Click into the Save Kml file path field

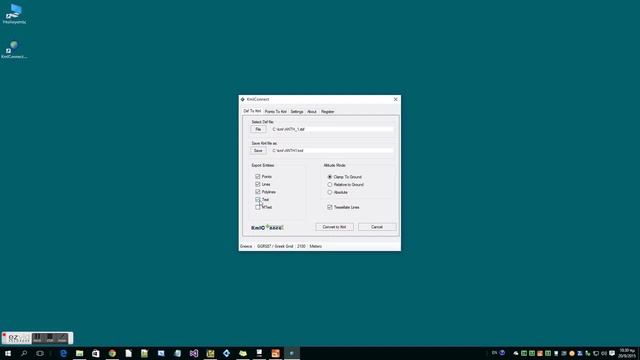click(332, 151)
